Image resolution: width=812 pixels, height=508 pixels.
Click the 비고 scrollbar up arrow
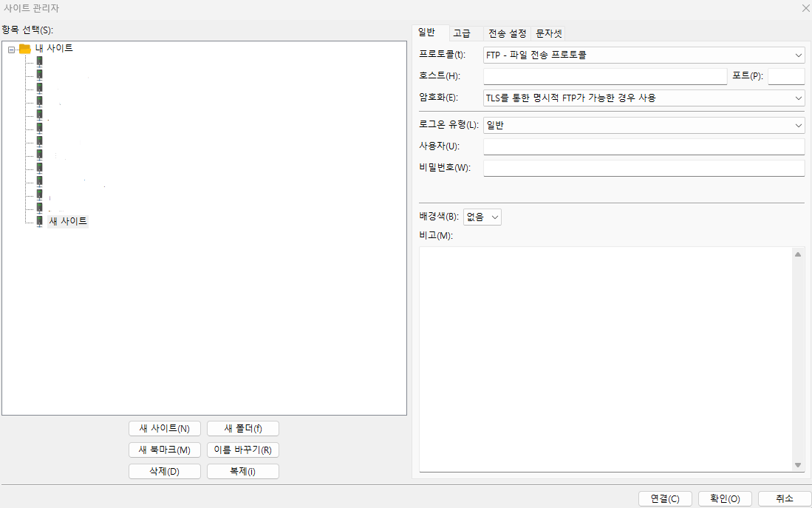click(798, 253)
